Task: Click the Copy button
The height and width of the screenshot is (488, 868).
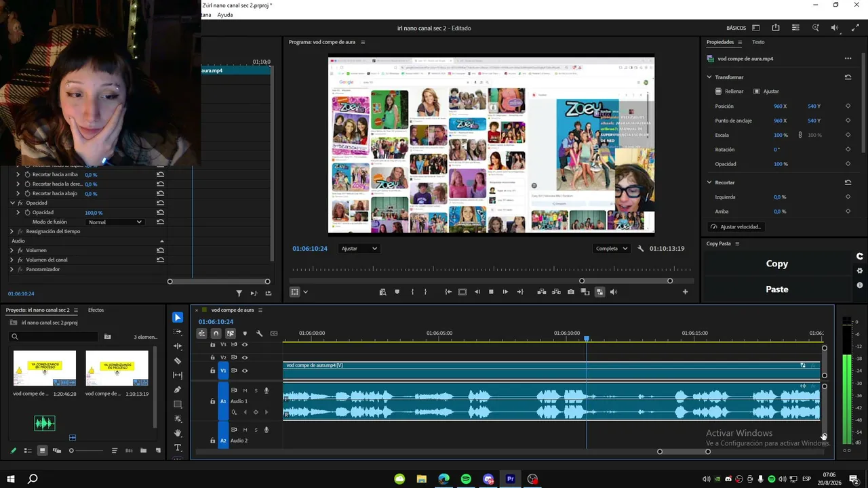Action: pos(777,264)
